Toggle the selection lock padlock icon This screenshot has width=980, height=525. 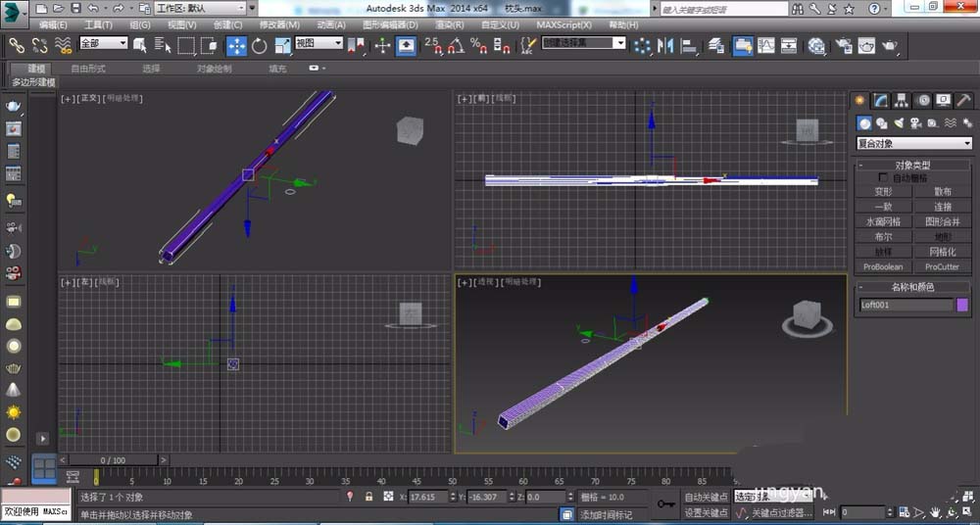click(369, 498)
